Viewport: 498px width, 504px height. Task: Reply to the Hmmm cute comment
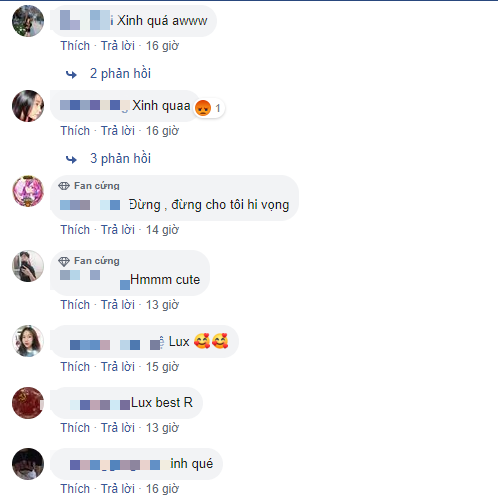pyautogui.click(x=118, y=305)
